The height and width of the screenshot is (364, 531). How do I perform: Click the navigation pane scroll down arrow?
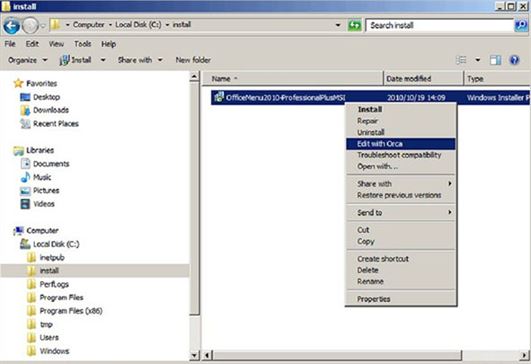point(194,355)
